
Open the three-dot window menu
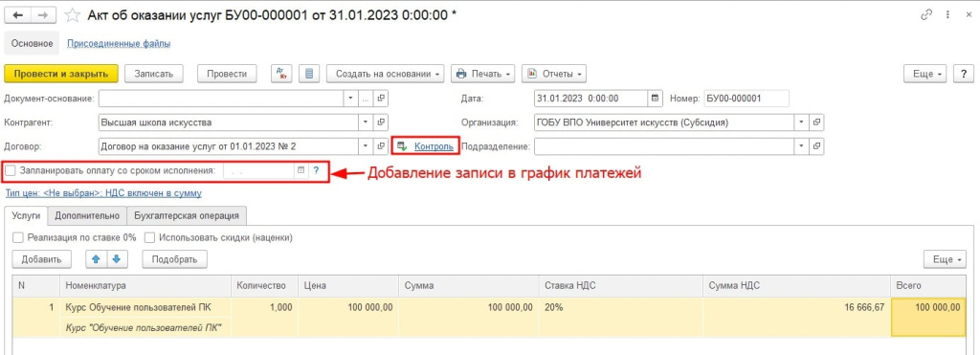click(948, 15)
